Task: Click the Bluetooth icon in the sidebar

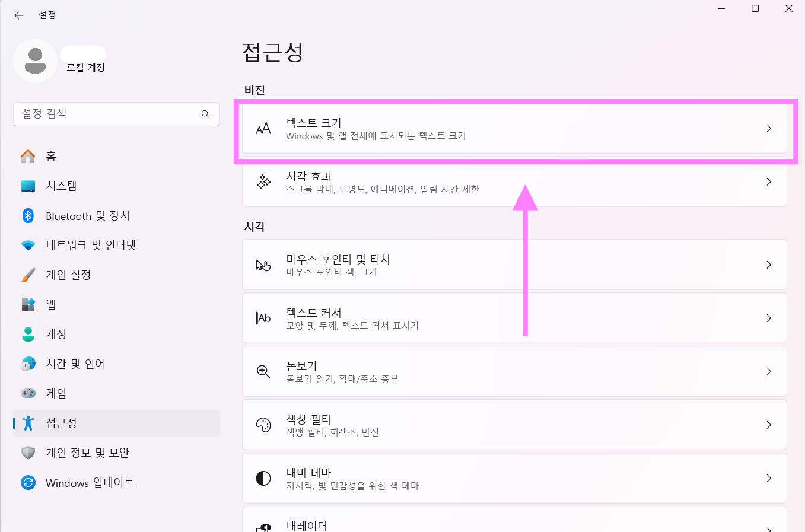Action: point(28,215)
